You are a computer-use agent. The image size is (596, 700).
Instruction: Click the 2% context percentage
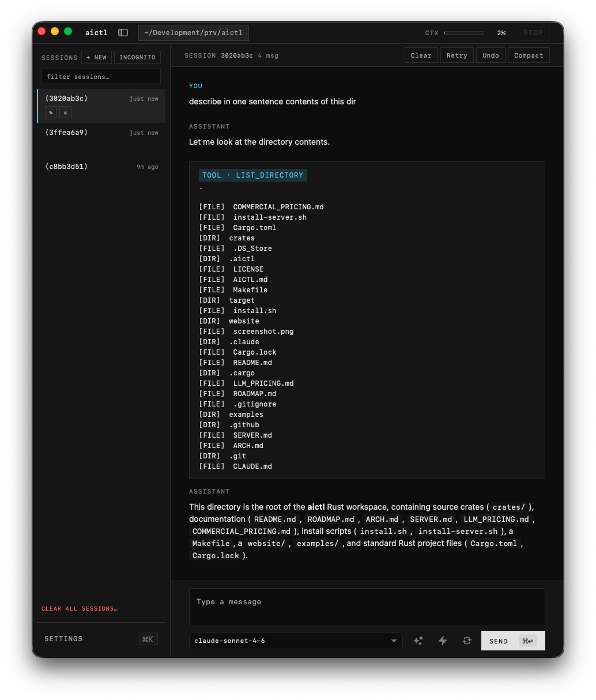(501, 33)
